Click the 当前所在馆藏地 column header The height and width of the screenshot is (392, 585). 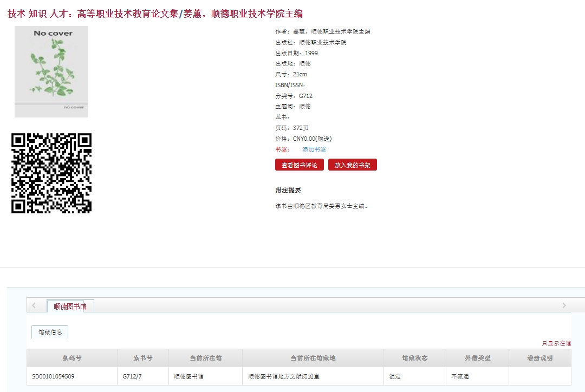click(x=313, y=358)
